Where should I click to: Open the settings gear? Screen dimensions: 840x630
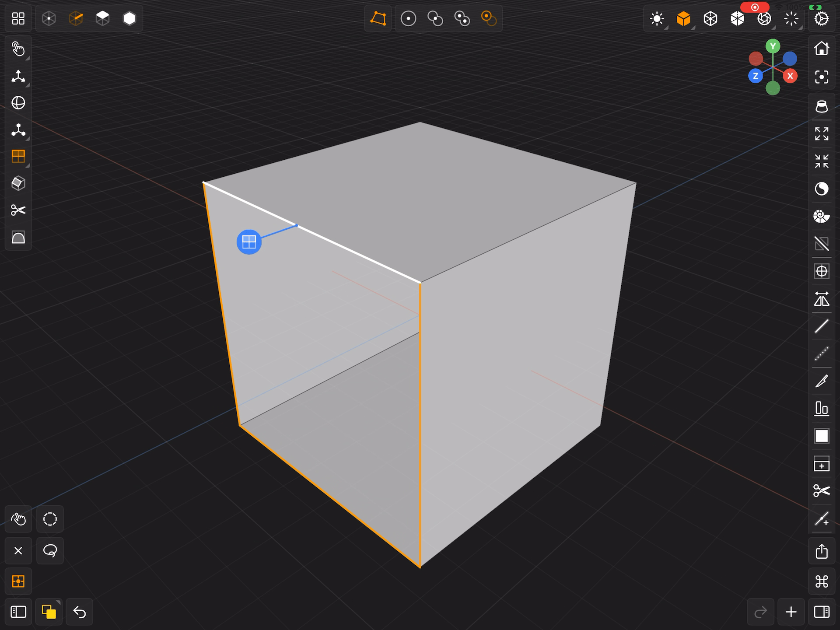822,19
